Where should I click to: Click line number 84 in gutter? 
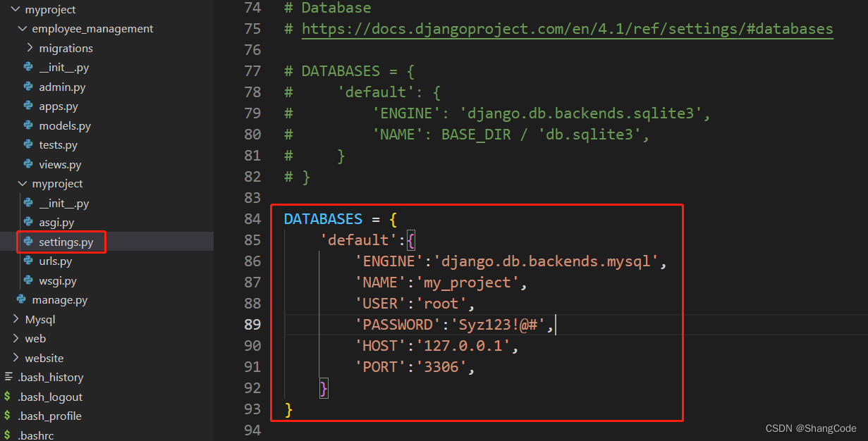tap(252, 219)
